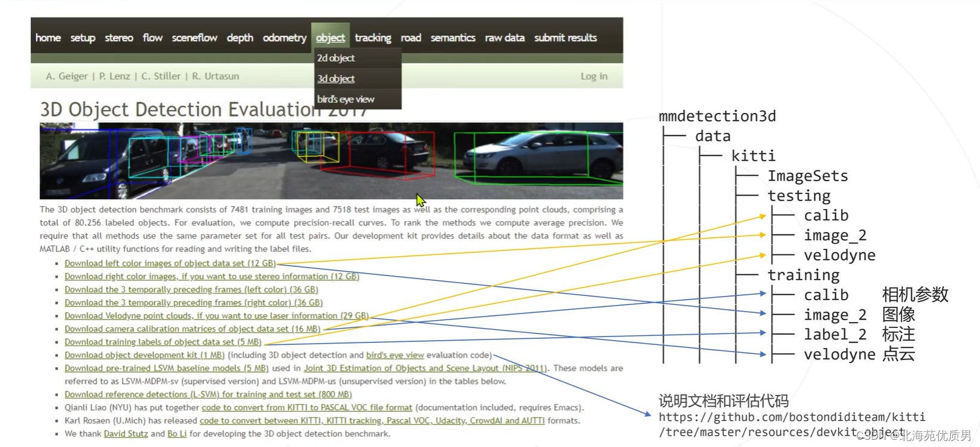The width and height of the screenshot is (980, 447).
Task: Click the 3D Object Detection Evaluation heading
Action: click(204, 109)
